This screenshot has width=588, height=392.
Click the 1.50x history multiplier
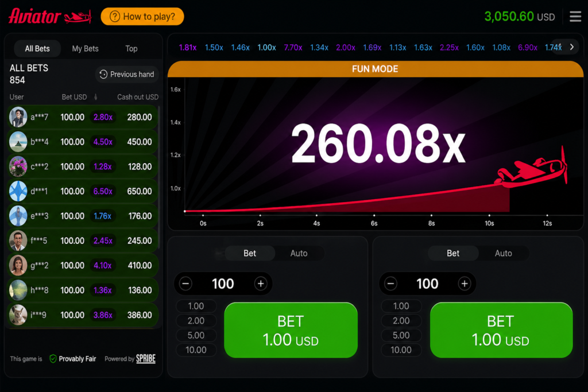pyautogui.click(x=214, y=48)
